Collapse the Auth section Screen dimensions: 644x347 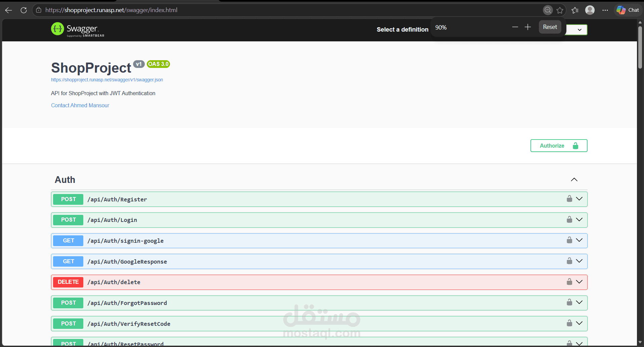tap(574, 180)
